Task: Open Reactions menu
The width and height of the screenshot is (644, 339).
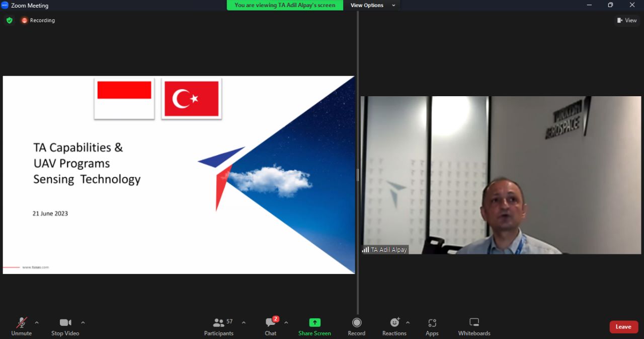Action: (x=394, y=326)
